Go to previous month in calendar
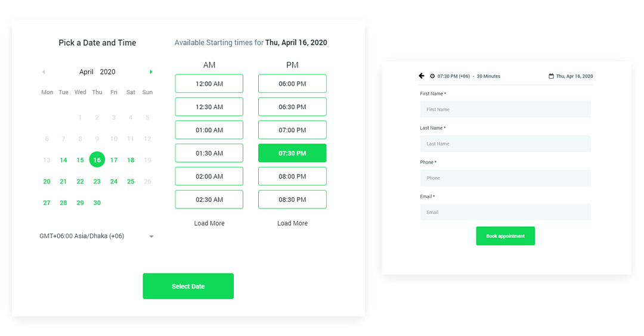This screenshot has width=644, height=336. coord(44,72)
